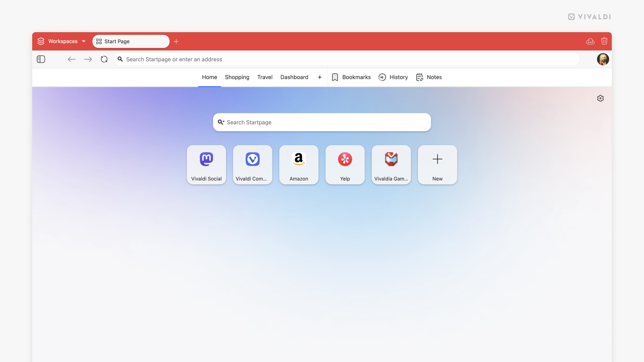
Task: Click the Vivaldi Social speed dial icon
Action: (x=206, y=165)
